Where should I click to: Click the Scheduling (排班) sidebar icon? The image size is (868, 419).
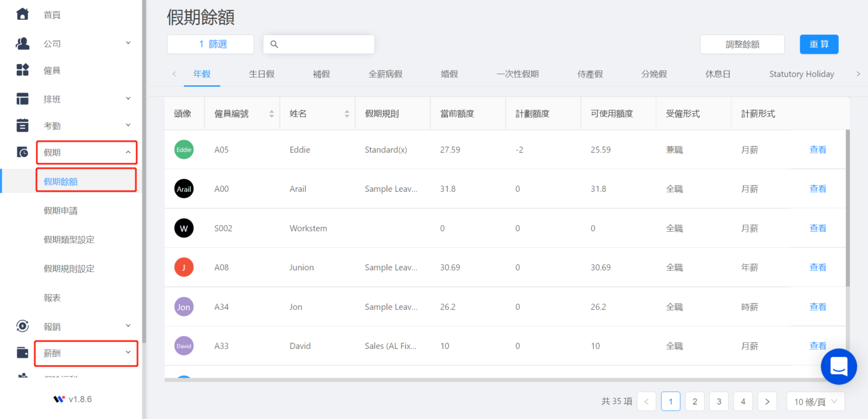point(22,99)
